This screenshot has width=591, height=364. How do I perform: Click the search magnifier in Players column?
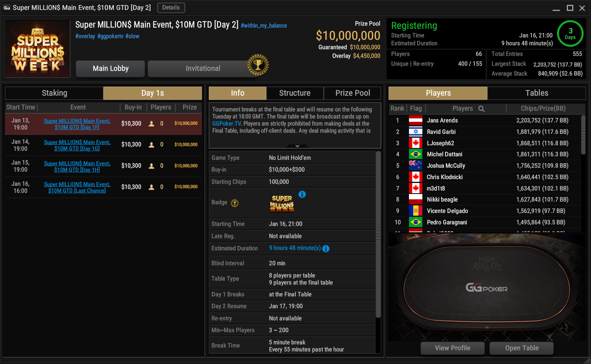coord(481,109)
